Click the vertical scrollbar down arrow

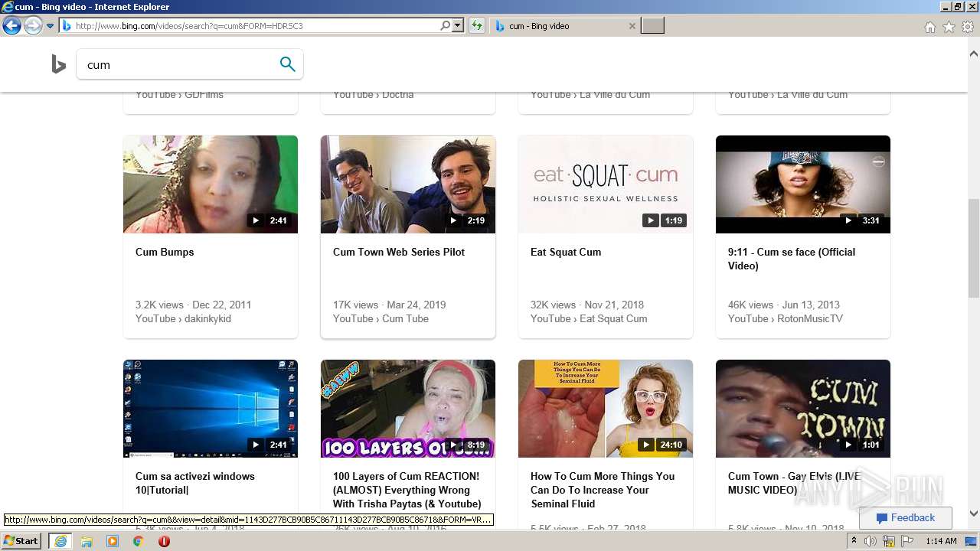click(973, 514)
